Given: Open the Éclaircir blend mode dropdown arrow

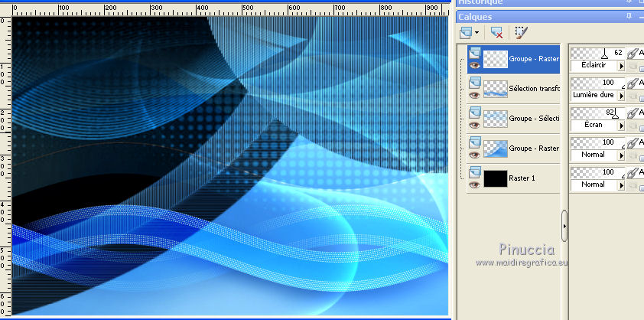Looking at the screenshot, I should coord(621,66).
